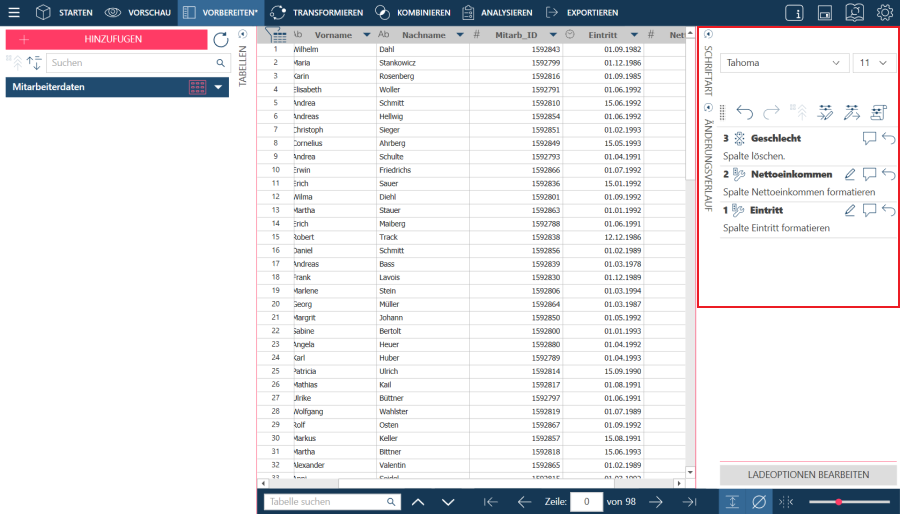Image resolution: width=900 pixels, height=514 pixels.
Task: Jump to the last row
Action: (x=689, y=502)
